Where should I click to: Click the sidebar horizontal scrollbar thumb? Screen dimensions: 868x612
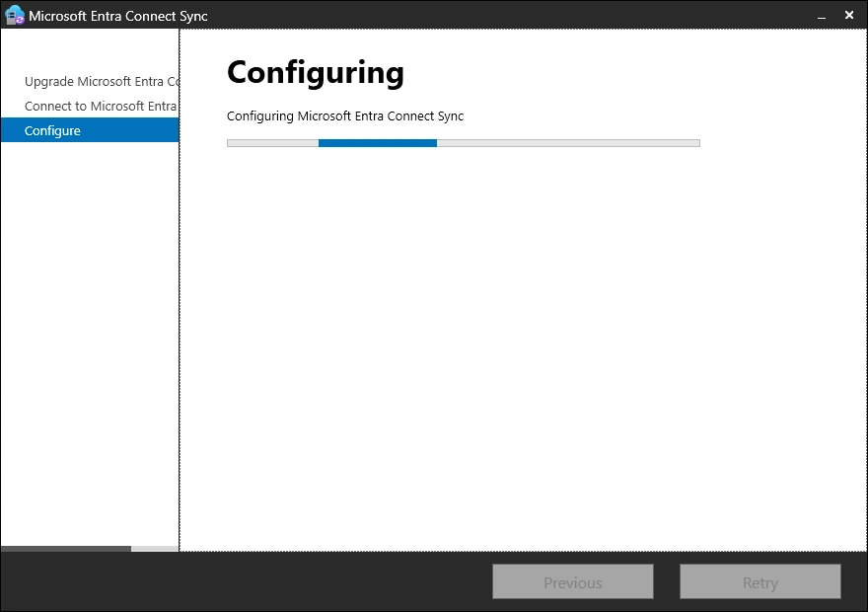(65, 549)
